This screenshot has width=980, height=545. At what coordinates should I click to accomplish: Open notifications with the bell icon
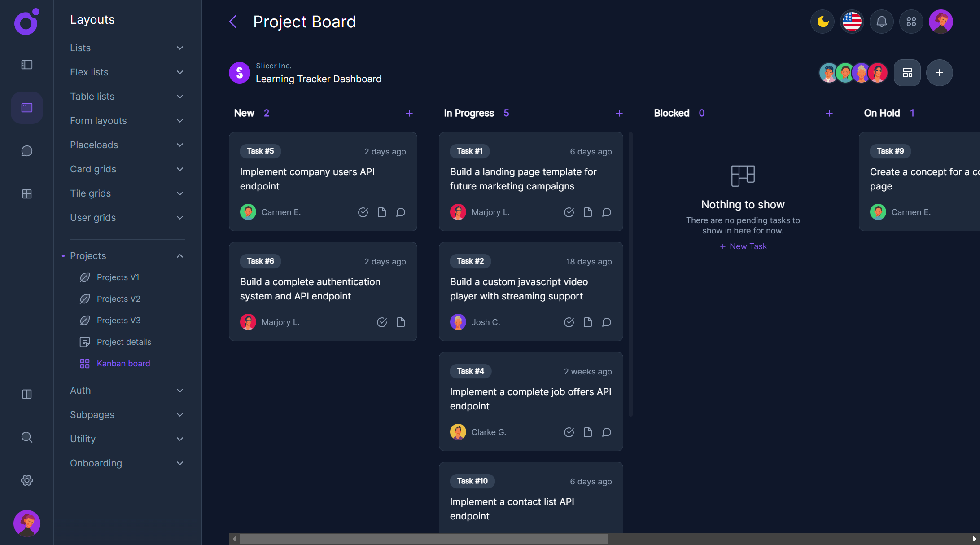click(x=881, y=21)
